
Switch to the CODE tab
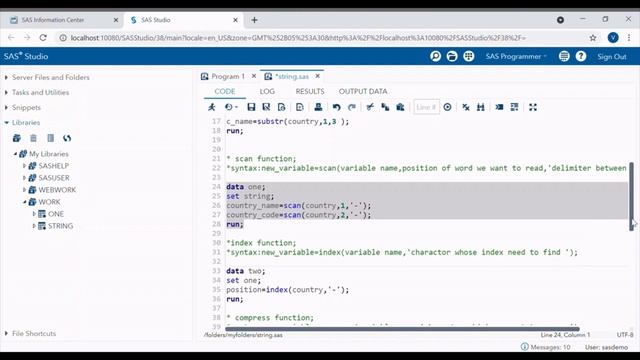click(225, 91)
